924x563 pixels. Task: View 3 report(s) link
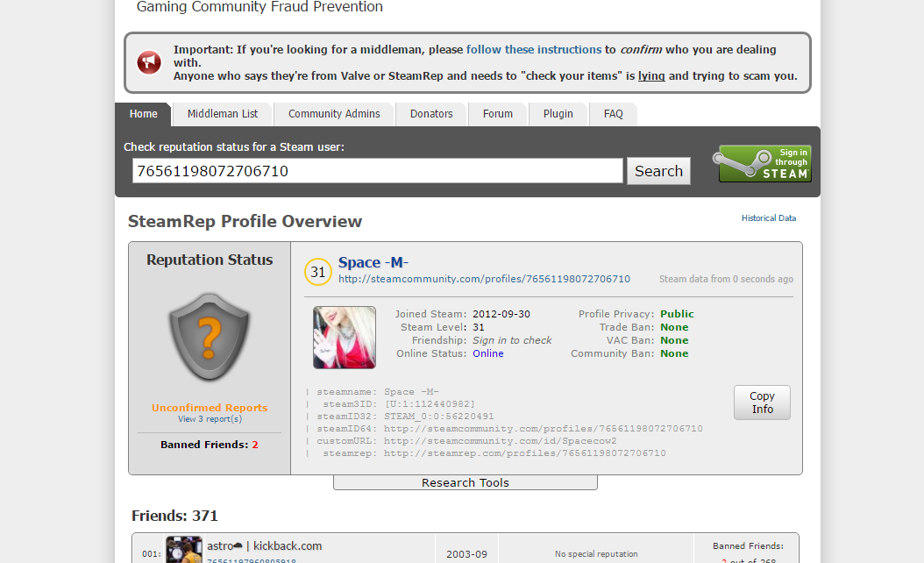pos(210,419)
